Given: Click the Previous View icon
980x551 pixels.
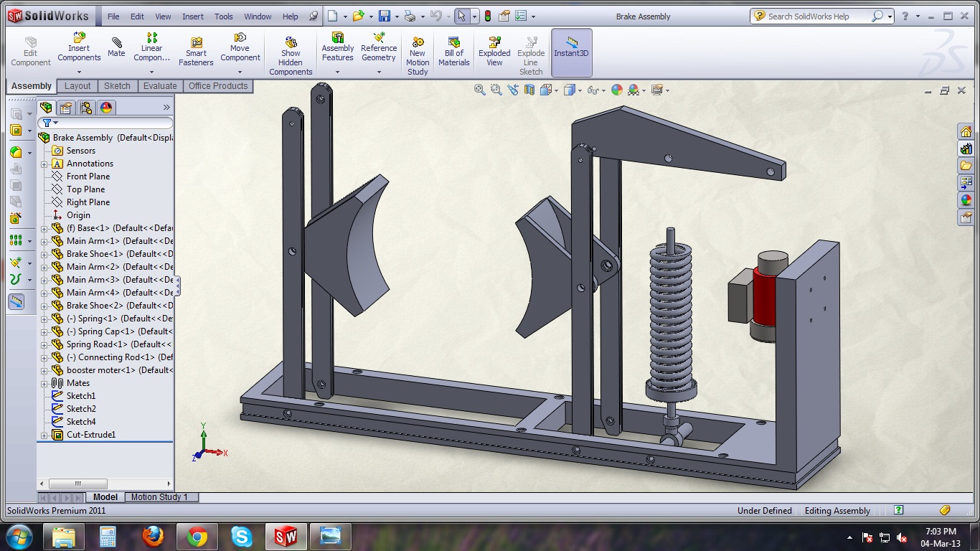Looking at the screenshot, I should [512, 90].
